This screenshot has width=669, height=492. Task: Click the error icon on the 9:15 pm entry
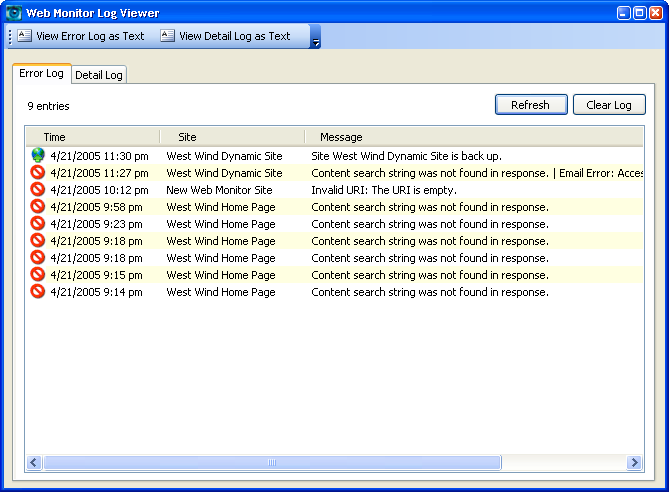point(38,275)
